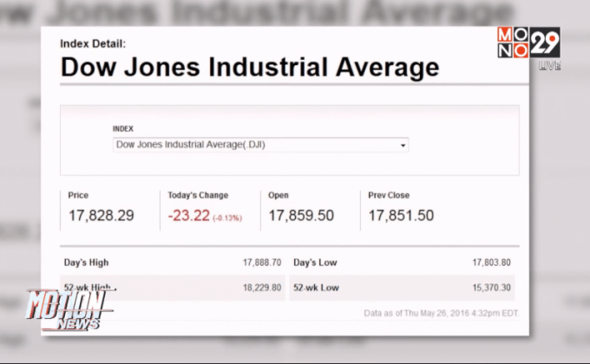590x364 pixels.
Task: Click the LIVE indicator under the channel logo
Action: coord(549,67)
